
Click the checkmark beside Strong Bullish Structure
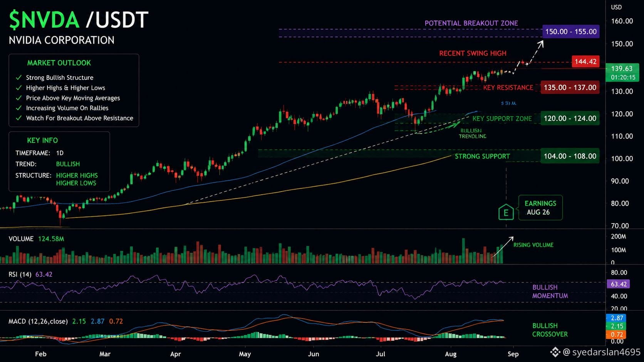18,78
